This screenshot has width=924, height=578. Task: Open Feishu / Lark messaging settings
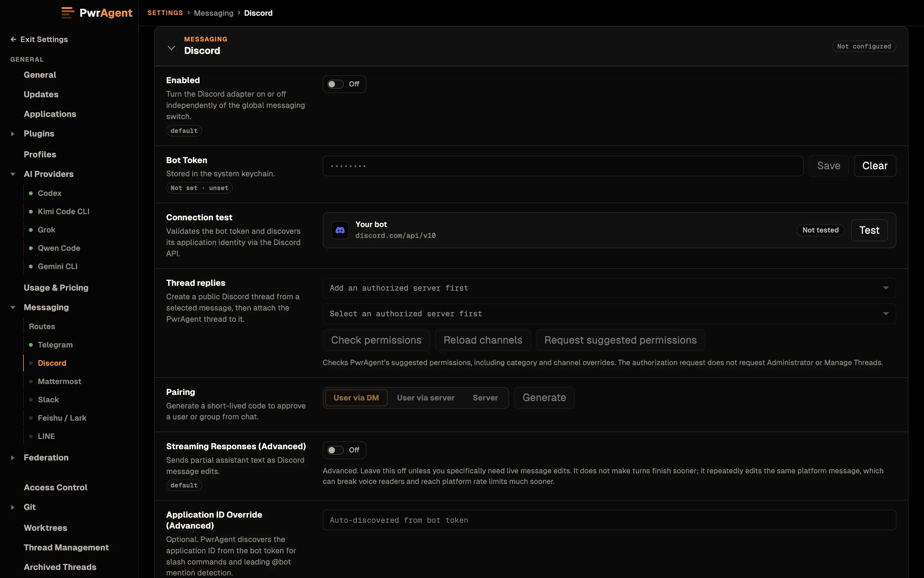(62, 418)
